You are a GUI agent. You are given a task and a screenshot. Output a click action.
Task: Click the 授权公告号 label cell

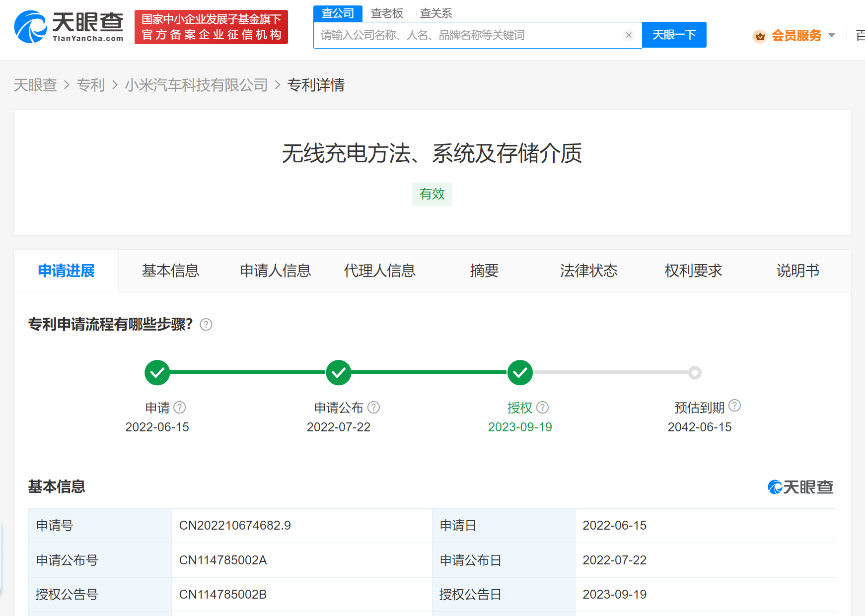coord(100,595)
